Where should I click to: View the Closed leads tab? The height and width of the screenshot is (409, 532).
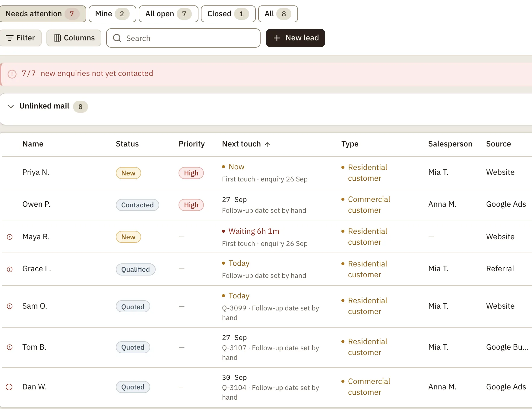coord(228,14)
